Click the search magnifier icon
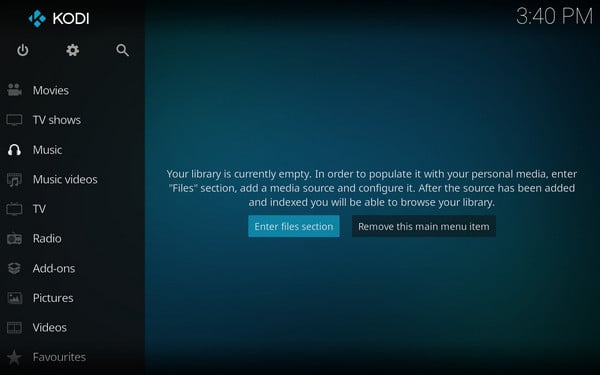This screenshot has height=375, width=600. [x=122, y=50]
